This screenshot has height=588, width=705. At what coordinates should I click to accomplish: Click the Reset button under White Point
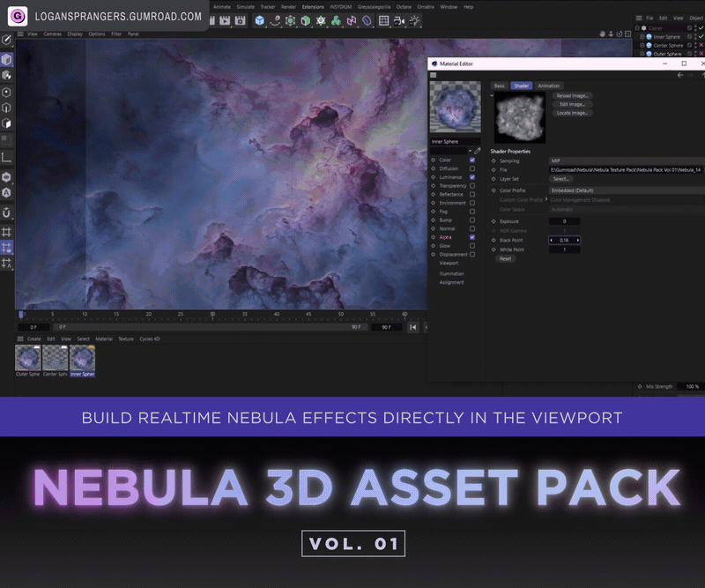tap(505, 258)
